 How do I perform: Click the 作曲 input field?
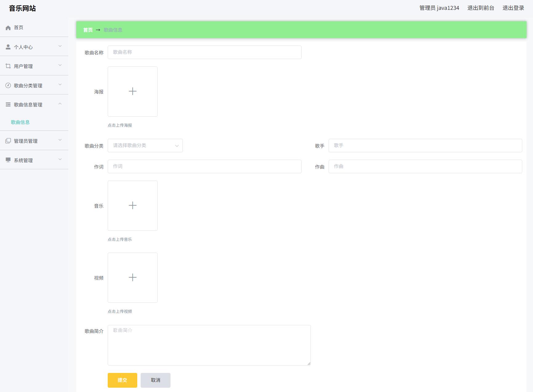[425, 166]
